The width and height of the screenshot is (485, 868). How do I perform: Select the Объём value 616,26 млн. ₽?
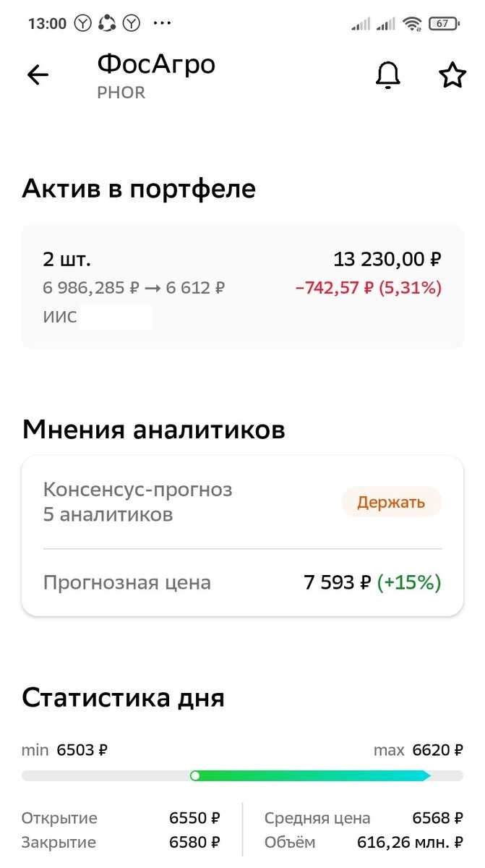407,842
